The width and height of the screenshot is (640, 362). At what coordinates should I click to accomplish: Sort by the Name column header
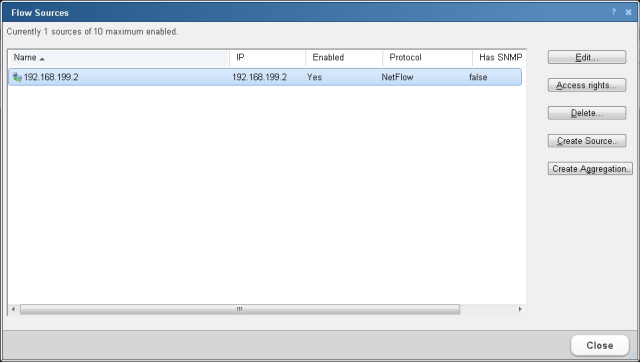118,58
